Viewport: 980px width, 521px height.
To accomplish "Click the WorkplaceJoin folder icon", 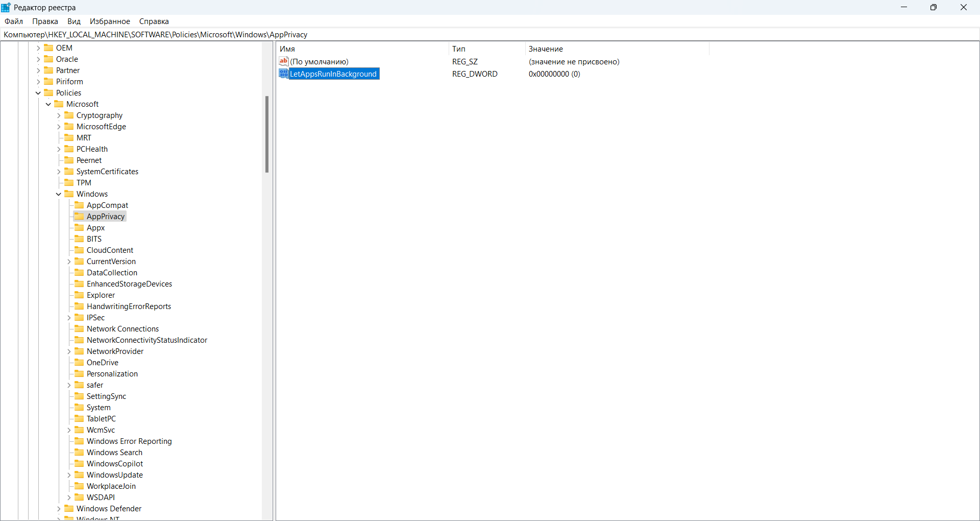I will (x=79, y=486).
